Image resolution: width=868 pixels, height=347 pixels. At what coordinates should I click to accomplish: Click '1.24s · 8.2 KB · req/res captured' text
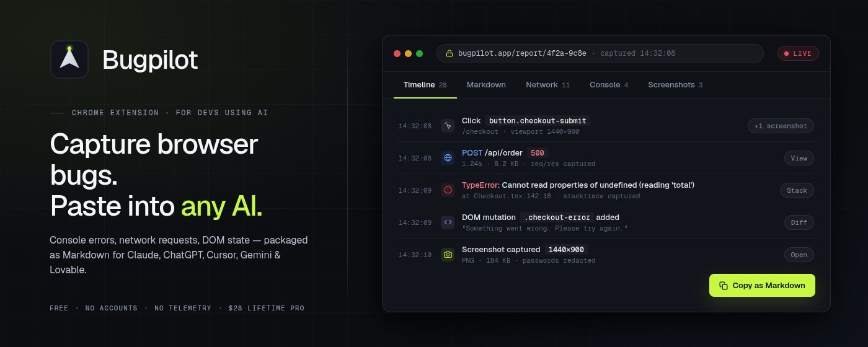[x=528, y=164]
